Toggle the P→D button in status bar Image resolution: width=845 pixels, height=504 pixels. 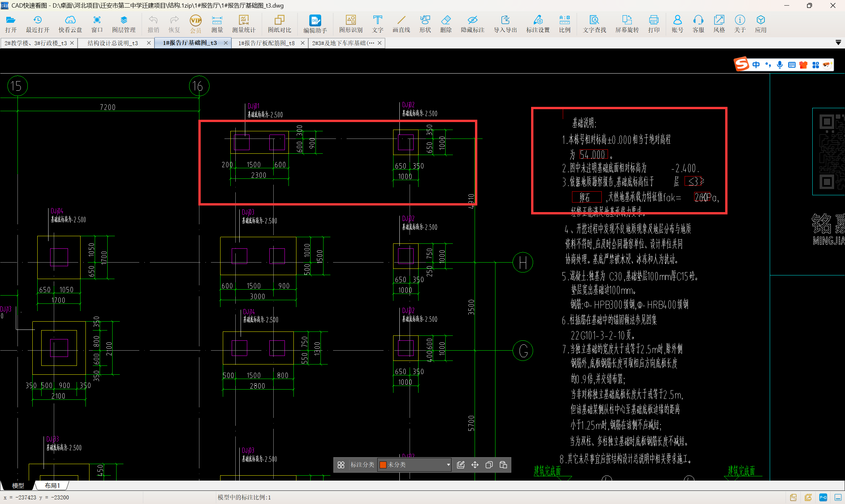coord(823,497)
